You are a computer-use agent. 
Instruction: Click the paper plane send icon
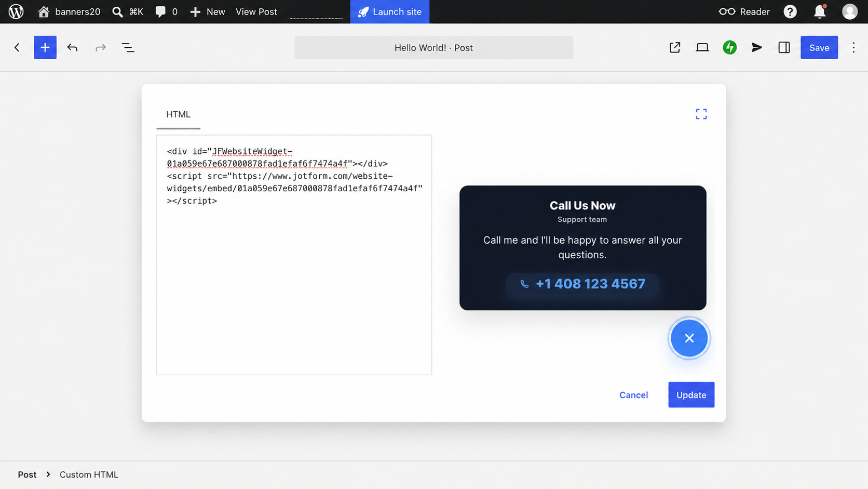pos(757,47)
